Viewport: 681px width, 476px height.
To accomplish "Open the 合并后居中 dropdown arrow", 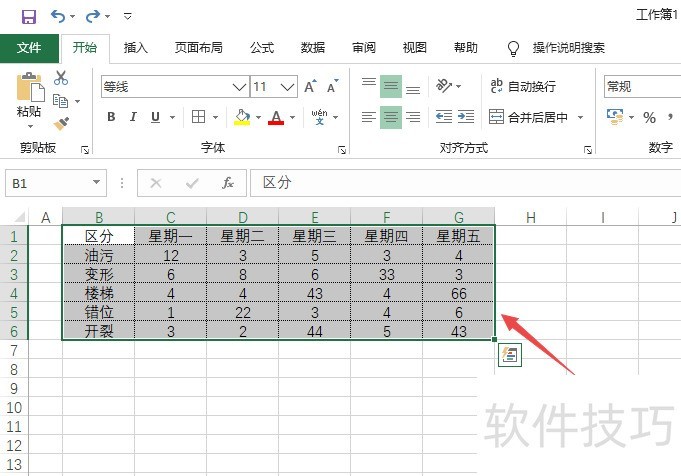I will pos(580,117).
